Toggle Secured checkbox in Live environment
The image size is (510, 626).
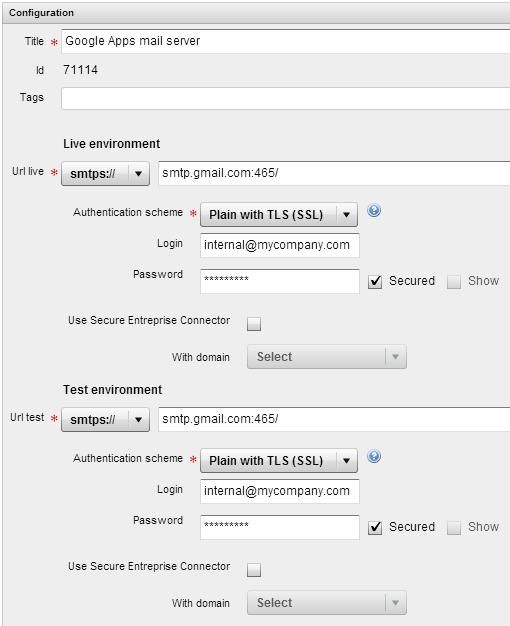[375, 281]
